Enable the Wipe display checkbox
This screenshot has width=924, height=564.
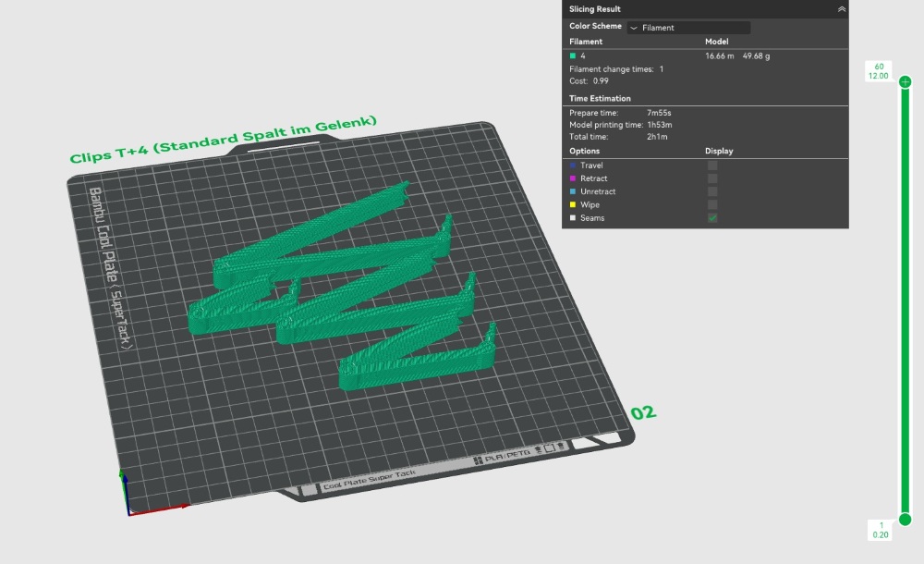(711, 204)
